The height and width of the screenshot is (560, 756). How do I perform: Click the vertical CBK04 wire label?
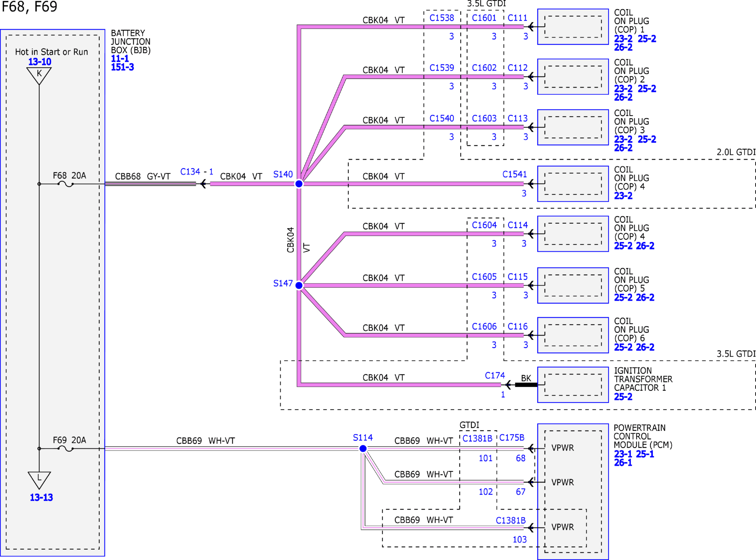pos(291,240)
